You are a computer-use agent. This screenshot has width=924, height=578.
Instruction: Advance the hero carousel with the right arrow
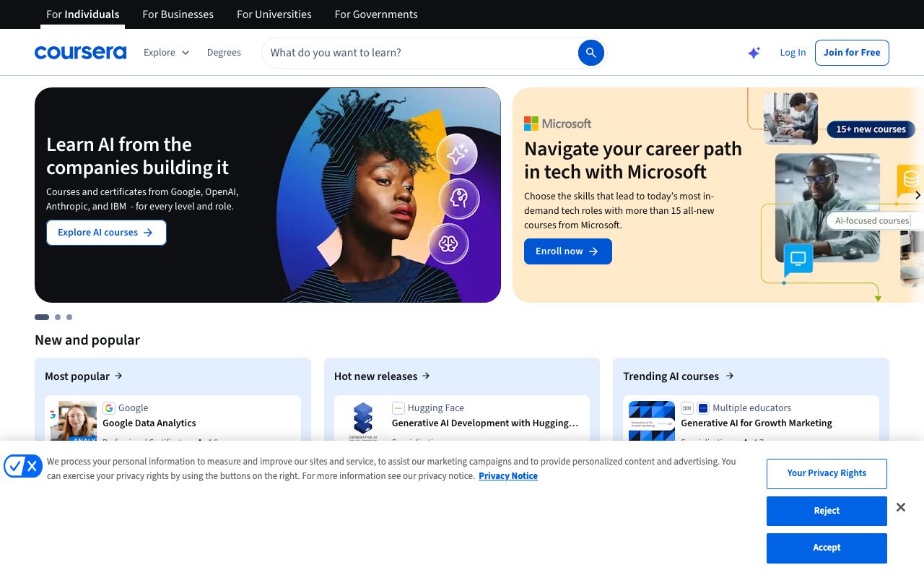(918, 195)
